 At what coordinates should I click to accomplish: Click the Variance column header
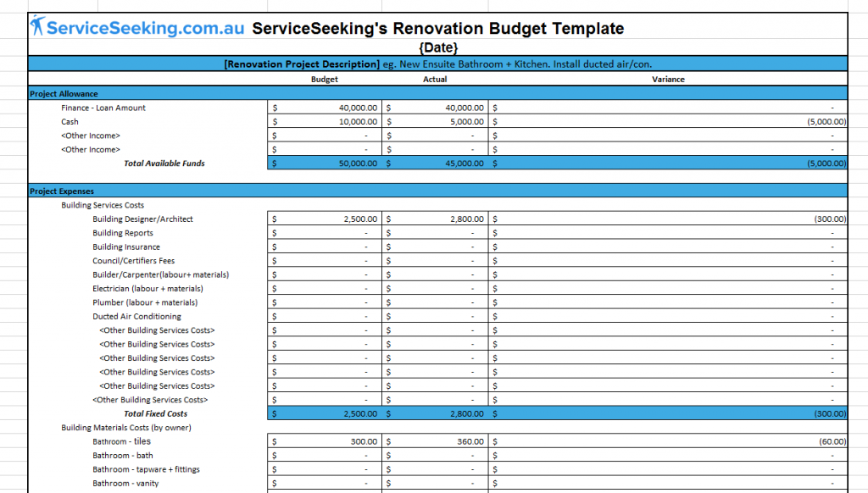point(668,79)
